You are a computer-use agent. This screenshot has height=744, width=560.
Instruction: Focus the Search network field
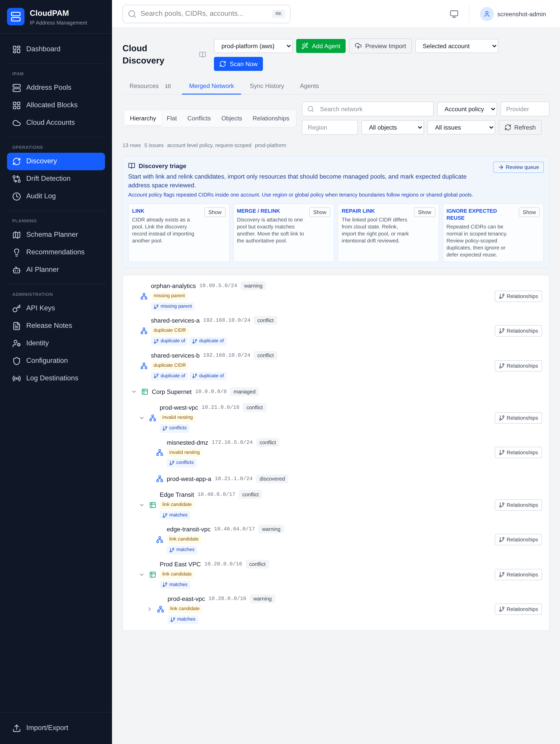[368, 109]
